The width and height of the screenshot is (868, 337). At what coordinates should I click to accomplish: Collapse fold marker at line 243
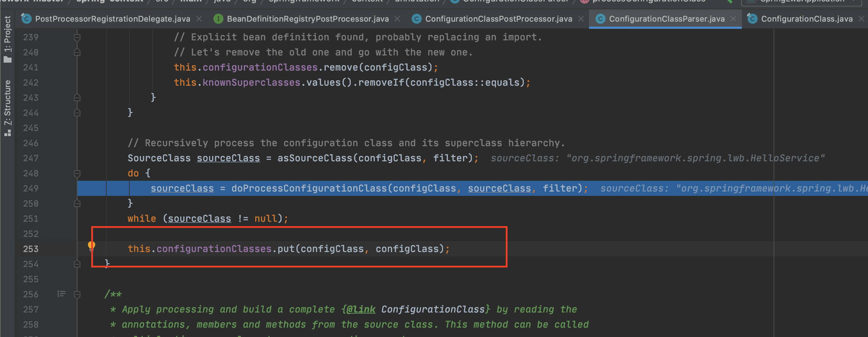(77, 98)
